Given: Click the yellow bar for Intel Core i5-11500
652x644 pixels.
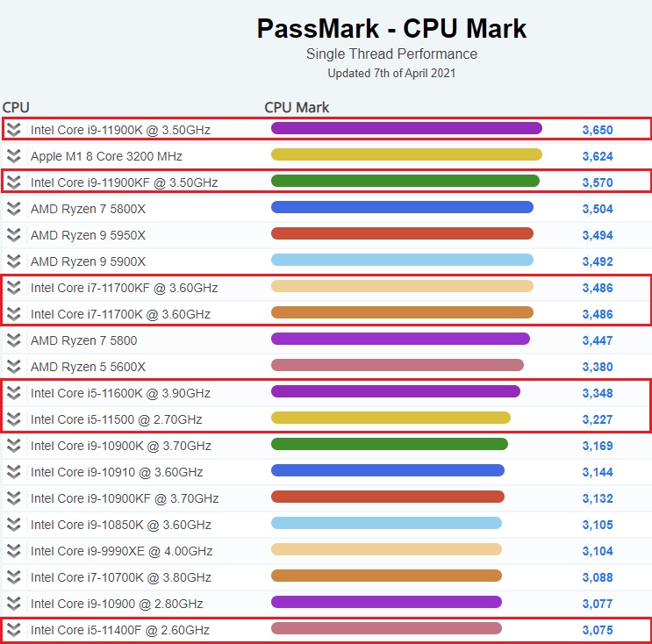Looking at the screenshot, I should (390, 418).
